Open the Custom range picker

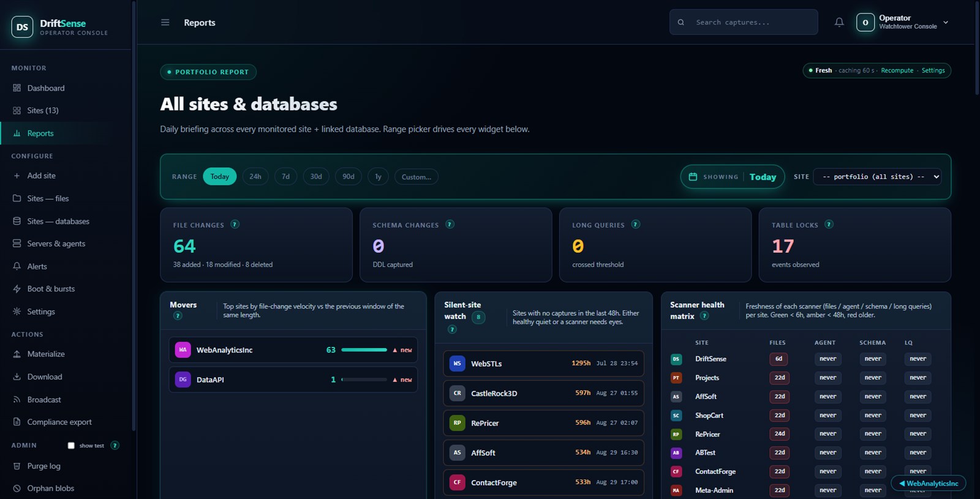pos(417,177)
